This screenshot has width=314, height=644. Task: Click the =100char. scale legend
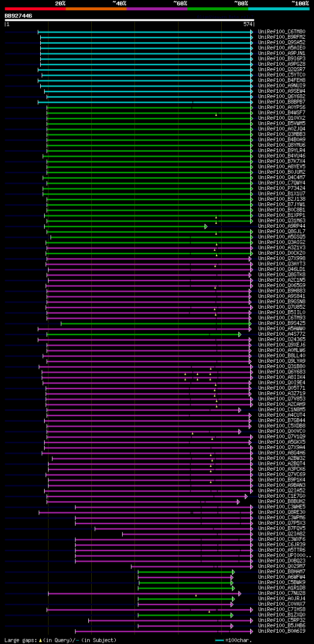click(x=234, y=640)
